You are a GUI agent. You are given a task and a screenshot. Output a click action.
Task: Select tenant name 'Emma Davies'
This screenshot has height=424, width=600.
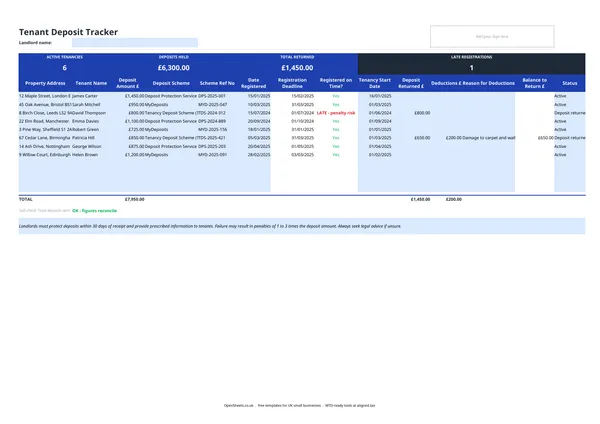pos(85,121)
